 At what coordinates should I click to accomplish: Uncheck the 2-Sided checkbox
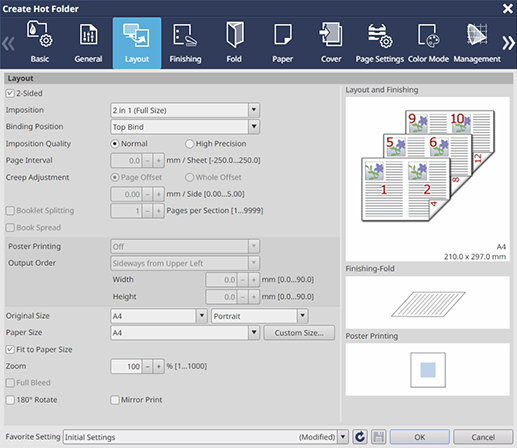(x=10, y=93)
